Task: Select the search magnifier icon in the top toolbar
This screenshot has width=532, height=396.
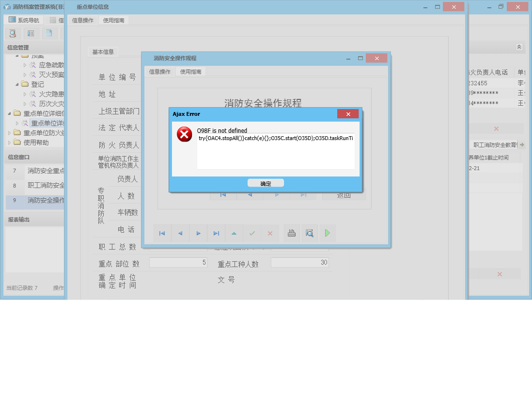Action: [x=13, y=33]
